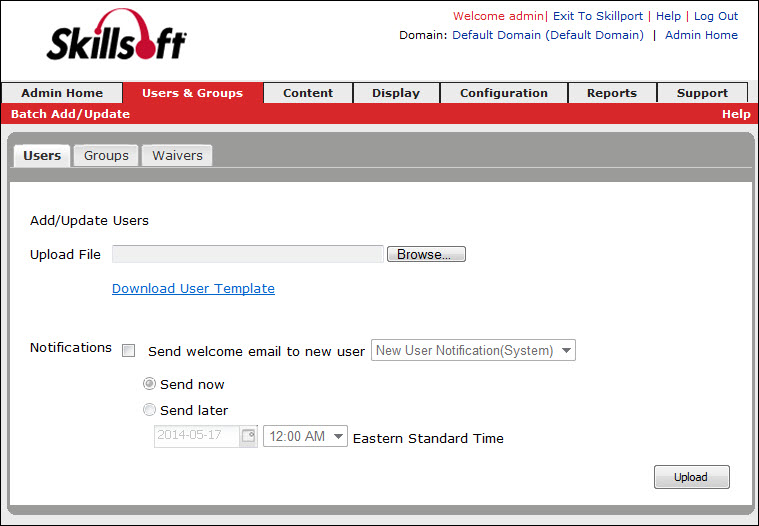Go to the Admin Home main tab
759x526 pixels.
(x=62, y=93)
